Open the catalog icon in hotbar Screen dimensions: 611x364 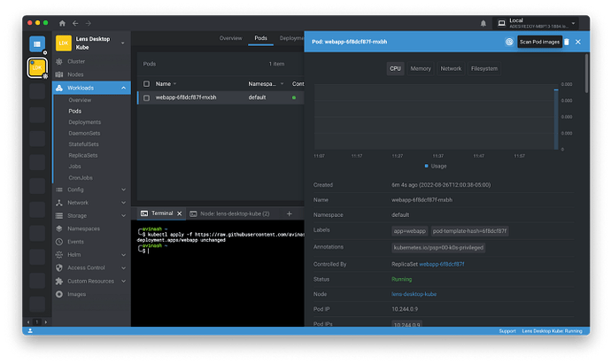[37, 43]
